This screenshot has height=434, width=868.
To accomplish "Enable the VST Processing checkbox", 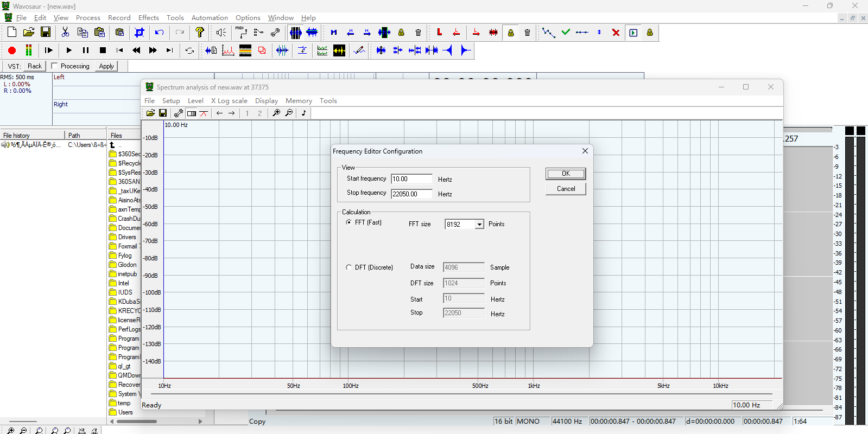I will [x=54, y=66].
